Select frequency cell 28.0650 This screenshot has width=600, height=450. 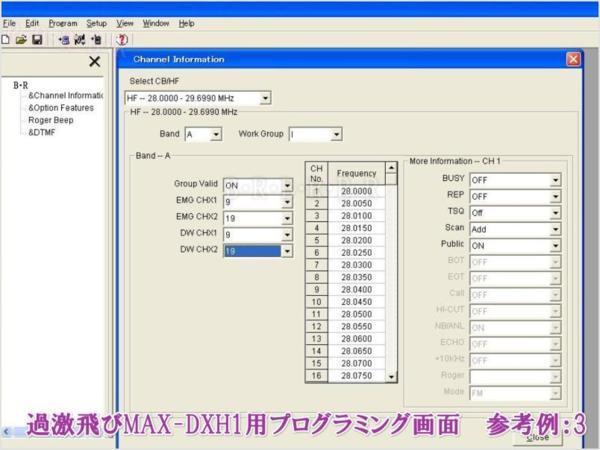[357, 351]
